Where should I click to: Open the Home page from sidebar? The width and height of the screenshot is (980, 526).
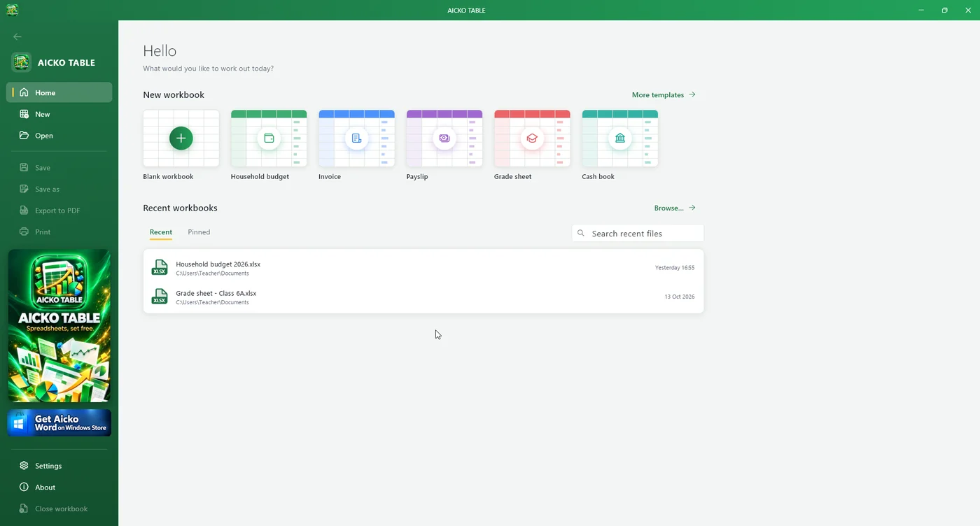(x=59, y=92)
